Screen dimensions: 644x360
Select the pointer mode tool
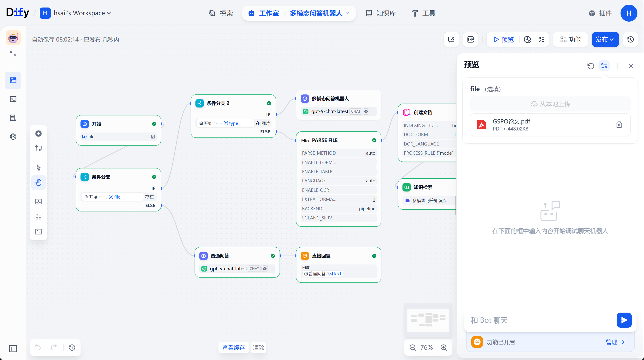tap(38, 168)
